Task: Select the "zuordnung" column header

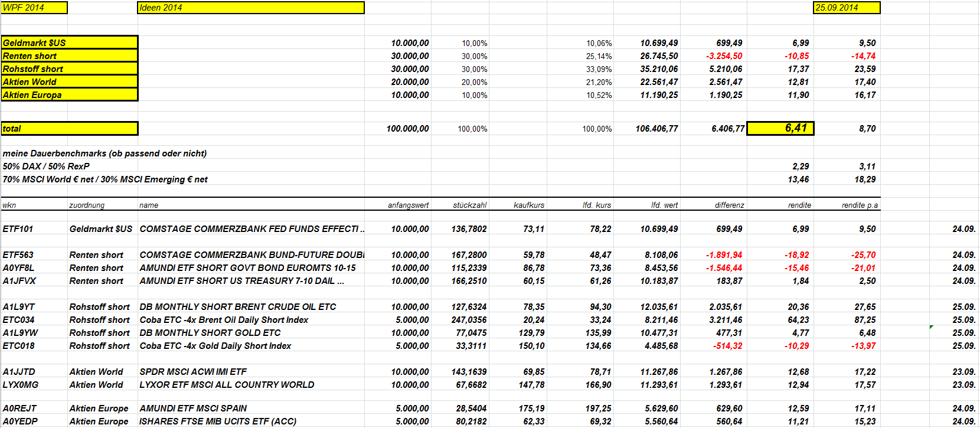Action: click(x=87, y=205)
